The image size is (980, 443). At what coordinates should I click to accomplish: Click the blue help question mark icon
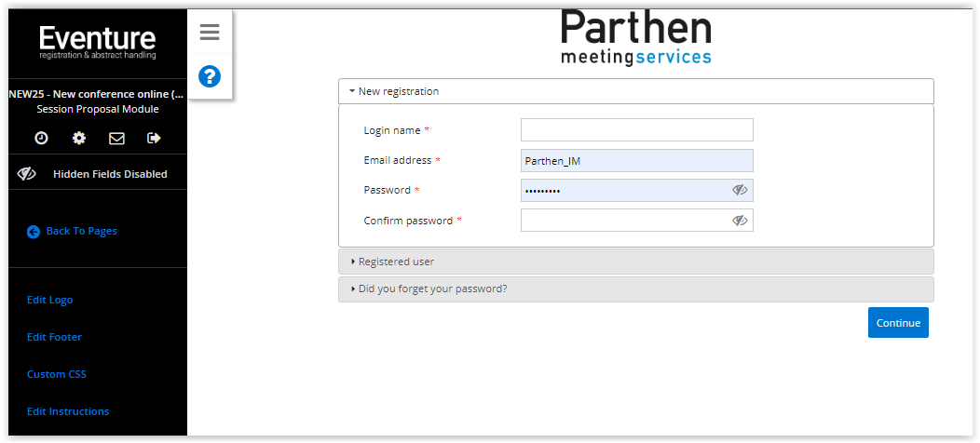210,76
